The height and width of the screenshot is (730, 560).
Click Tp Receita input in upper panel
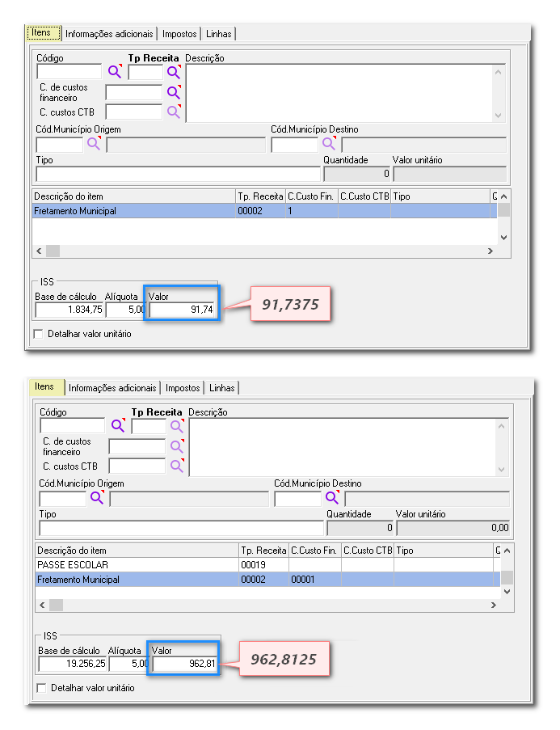[145, 72]
